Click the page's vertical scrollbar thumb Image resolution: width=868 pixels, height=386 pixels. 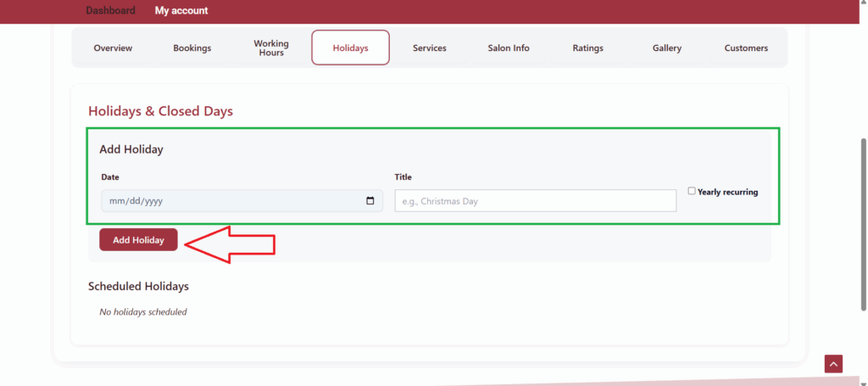pyautogui.click(x=863, y=225)
